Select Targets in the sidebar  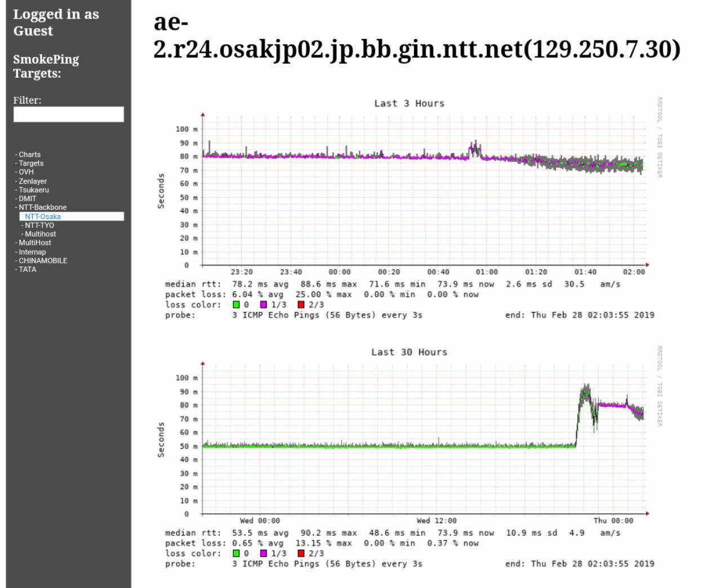click(x=31, y=163)
